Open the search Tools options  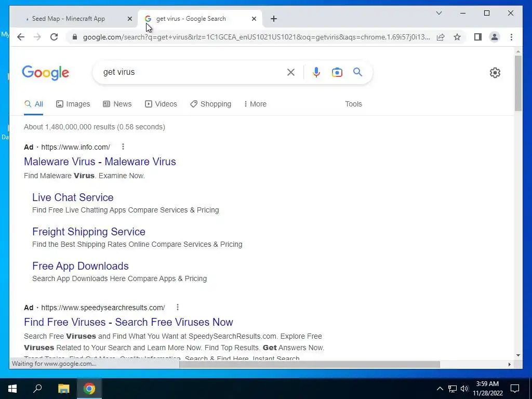353,104
